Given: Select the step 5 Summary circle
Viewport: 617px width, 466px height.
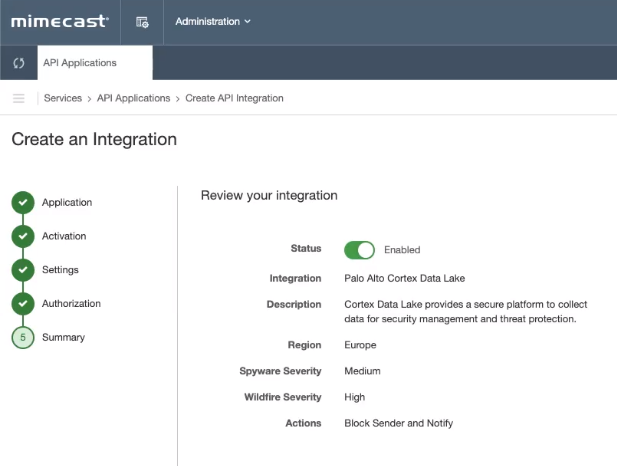Looking at the screenshot, I should 22,338.
